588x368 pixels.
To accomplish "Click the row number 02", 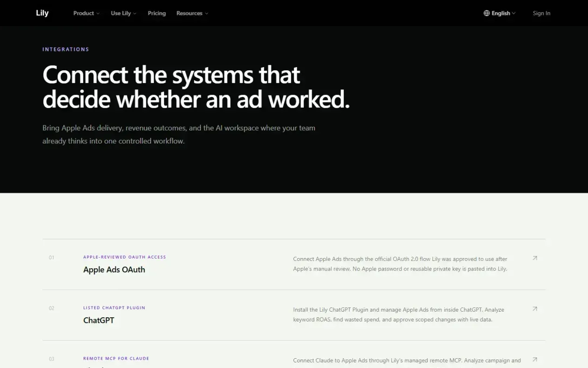I will (x=52, y=308).
